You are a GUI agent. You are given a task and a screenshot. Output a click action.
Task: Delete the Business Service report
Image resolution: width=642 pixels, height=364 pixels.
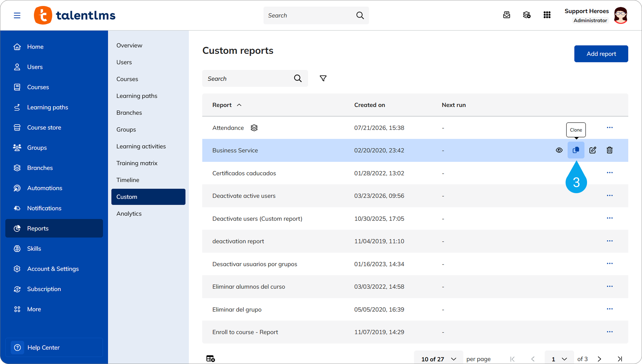point(609,150)
